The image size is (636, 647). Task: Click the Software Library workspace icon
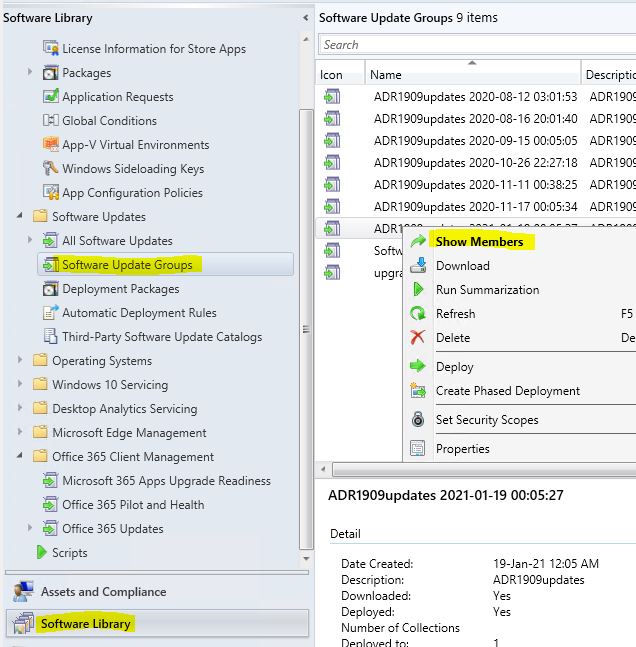[x=23, y=623]
